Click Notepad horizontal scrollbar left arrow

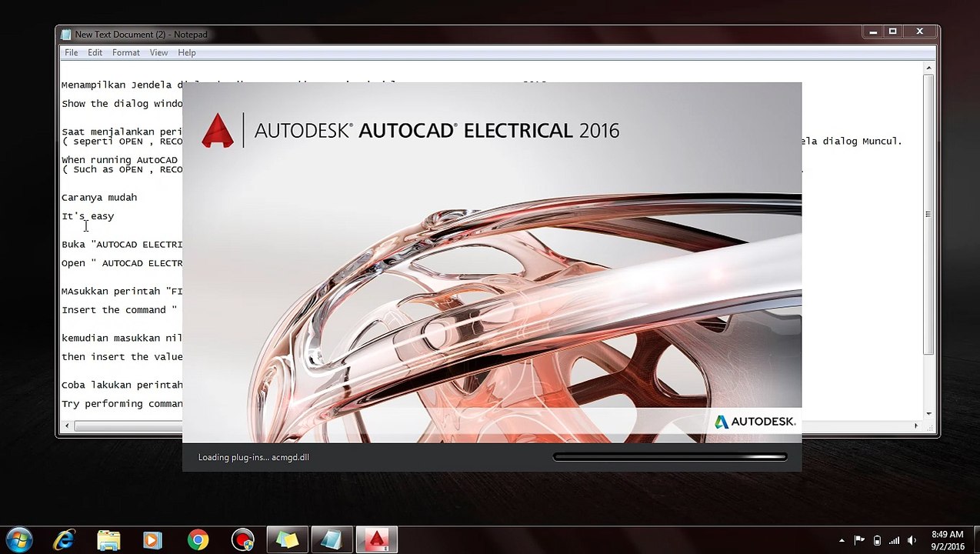point(67,426)
